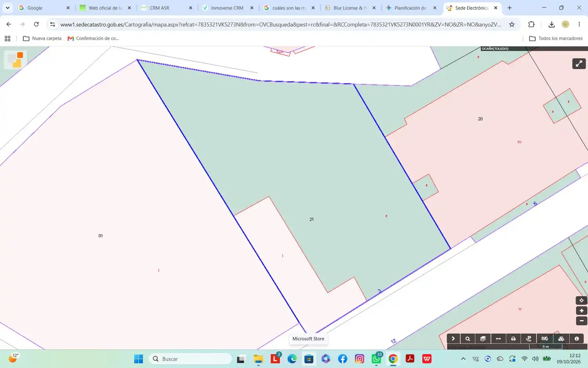Screen dimensions: 588x368
Task: Select parcel labeled 21 on map
Action: 311,219
